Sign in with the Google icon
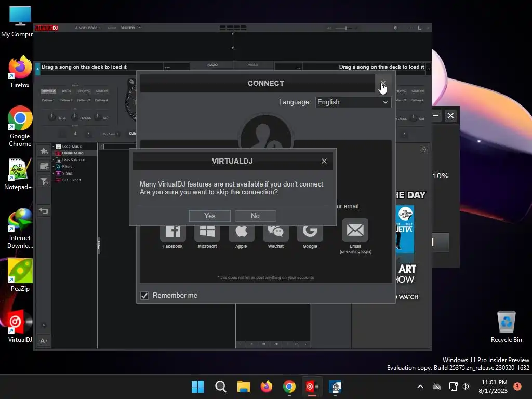Image resolution: width=532 pixels, height=399 pixels. pyautogui.click(x=310, y=234)
